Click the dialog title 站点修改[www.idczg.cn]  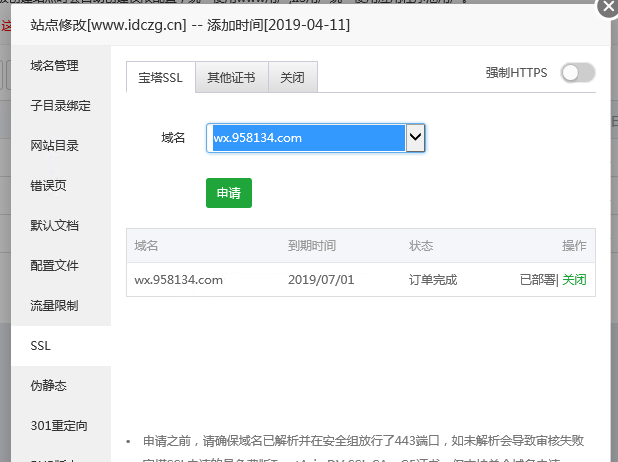(108, 25)
